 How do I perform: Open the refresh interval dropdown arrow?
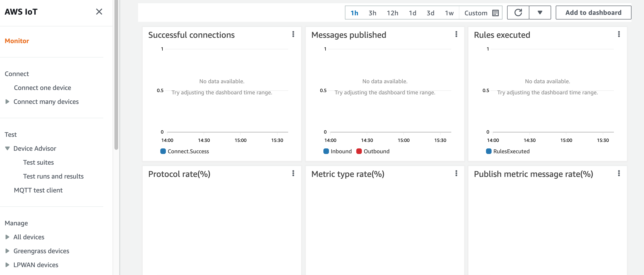pyautogui.click(x=540, y=13)
